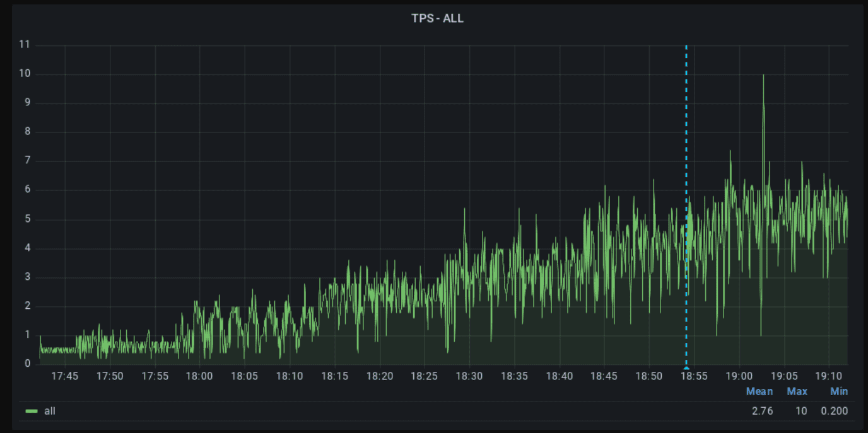The width and height of the screenshot is (868, 433).
Task: Click the 5 label on the Y axis
Action: (x=27, y=219)
